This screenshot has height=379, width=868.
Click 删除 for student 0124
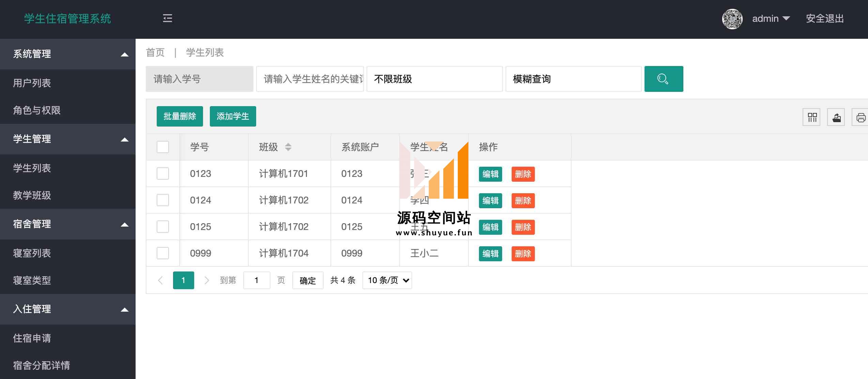(x=523, y=201)
